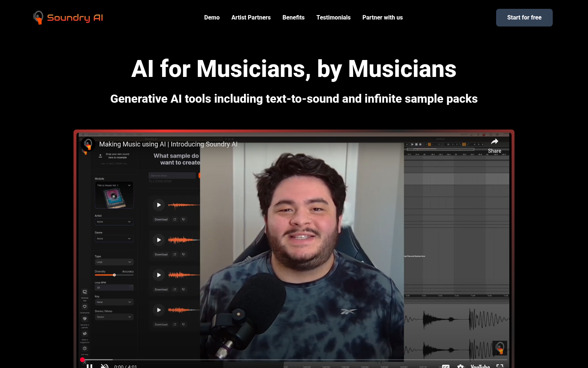Toggle video closed captions

pos(446,366)
